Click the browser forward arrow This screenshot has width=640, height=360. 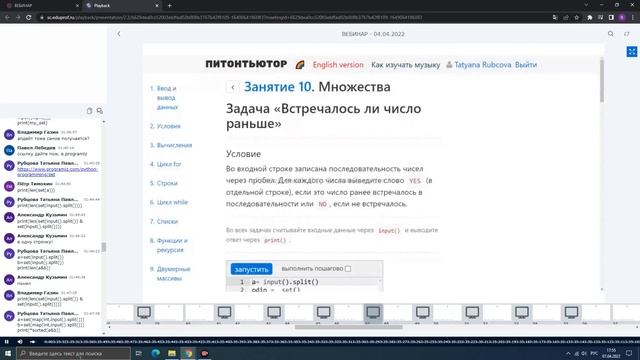point(18,18)
